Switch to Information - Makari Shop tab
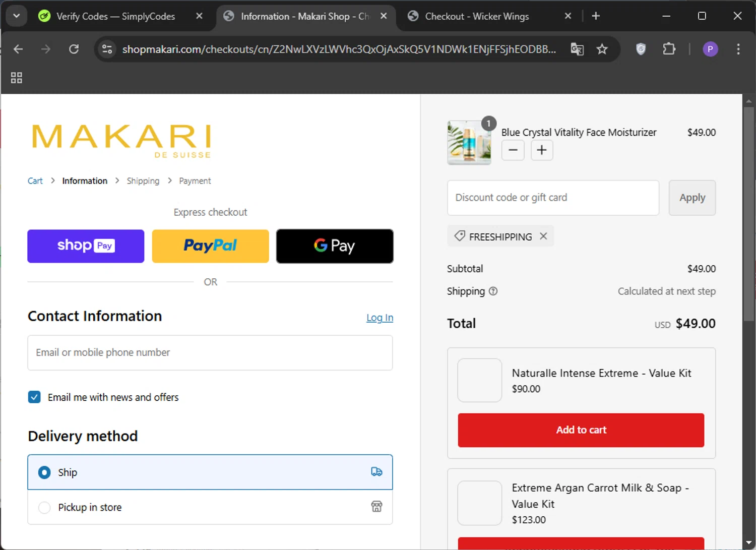This screenshot has height=550, width=756. pyautogui.click(x=305, y=16)
